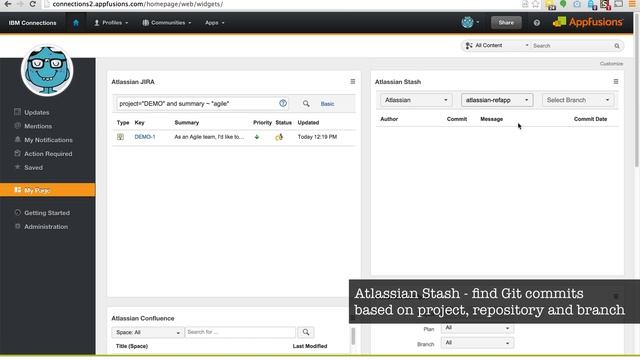Expand the Select Branch dropdown
Image resolution: width=640 pixels, height=360 pixels.
click(578, 100)
